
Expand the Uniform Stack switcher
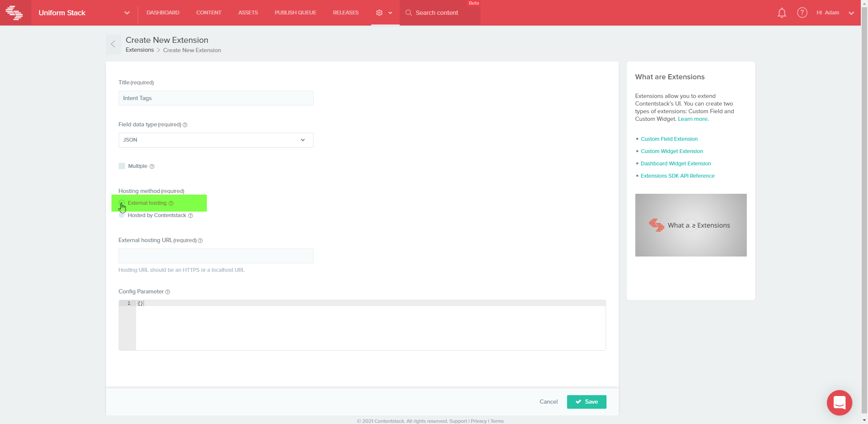127,13
